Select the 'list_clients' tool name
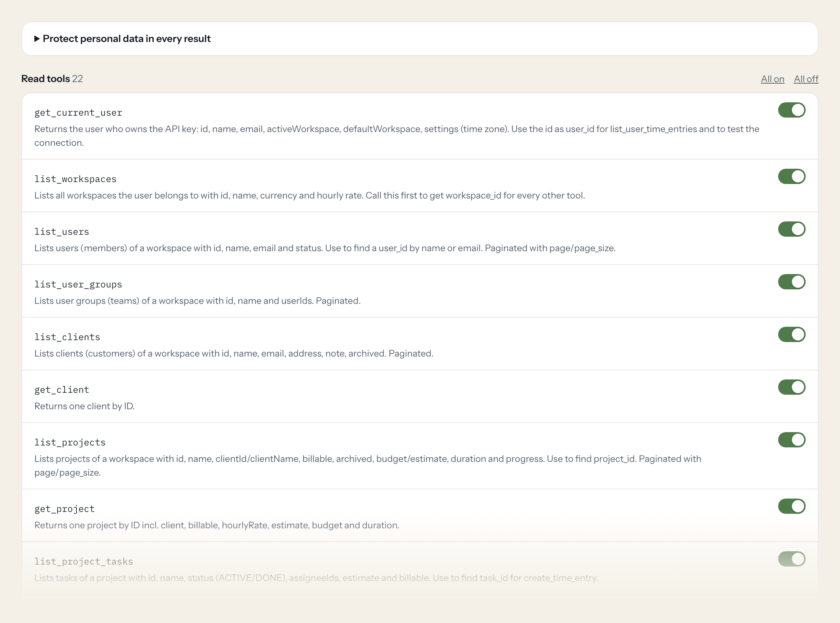This screenshot has width=840, height=623. pos(67,337)
